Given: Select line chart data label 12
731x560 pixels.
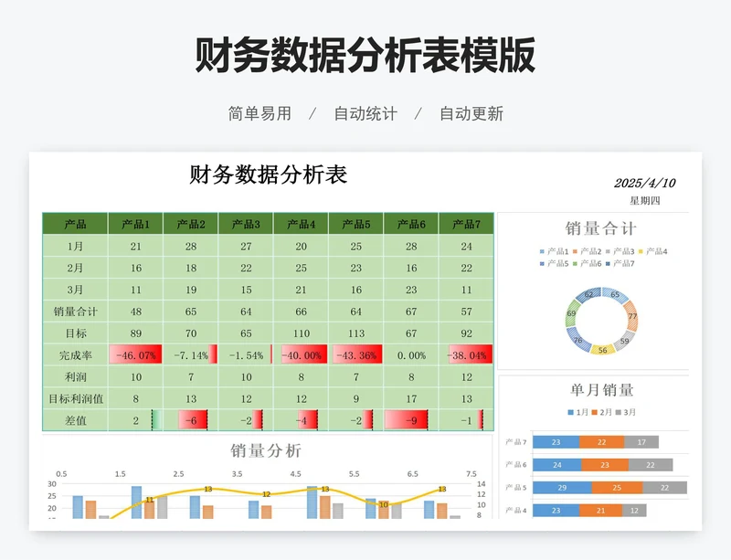Looking at the screenshot, I should click(266, 494).
